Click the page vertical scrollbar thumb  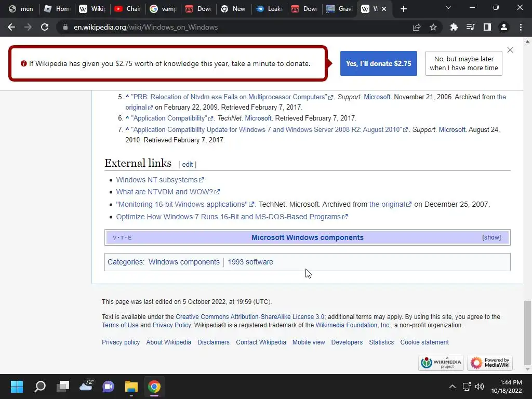pos(527,332)
